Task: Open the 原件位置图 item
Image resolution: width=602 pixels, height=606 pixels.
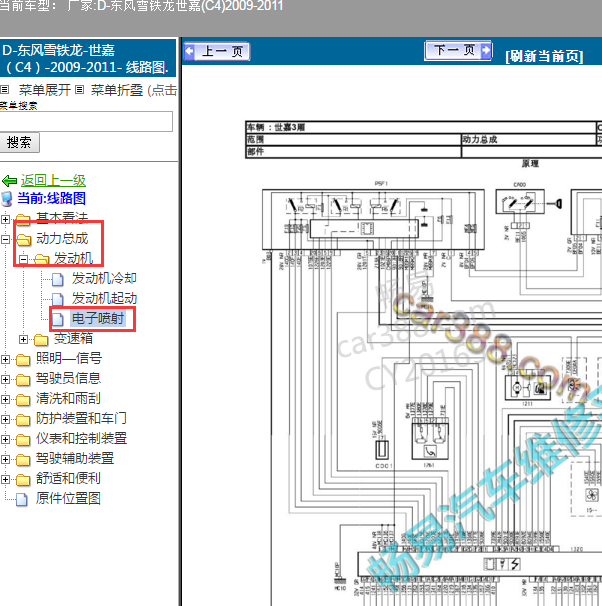Action: coord(68,499)
